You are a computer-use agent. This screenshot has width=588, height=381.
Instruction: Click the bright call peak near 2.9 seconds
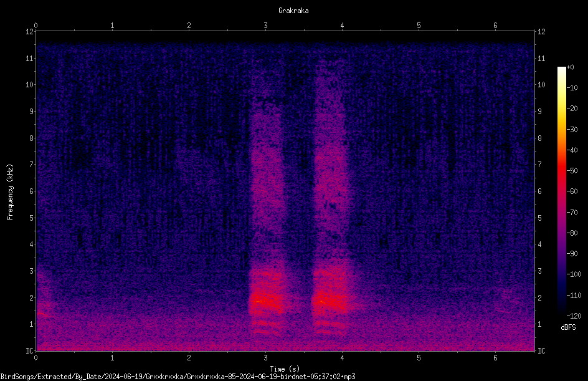(261, 301)
